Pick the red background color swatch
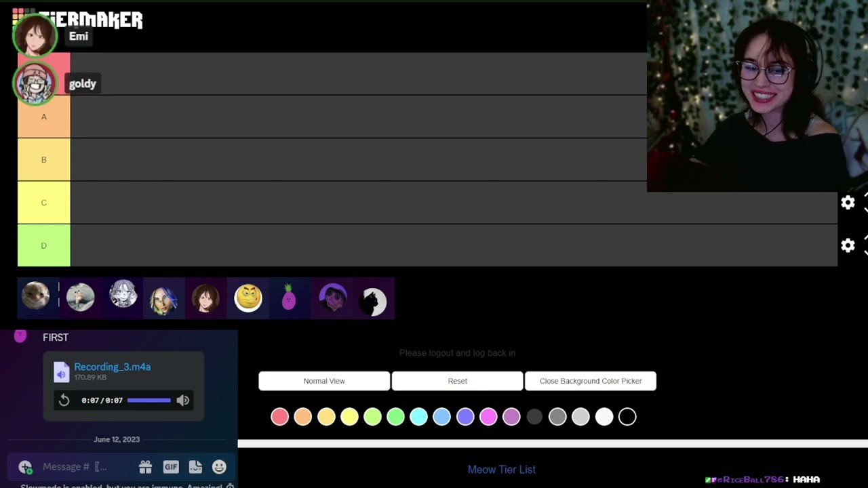 tap(280, 417)
